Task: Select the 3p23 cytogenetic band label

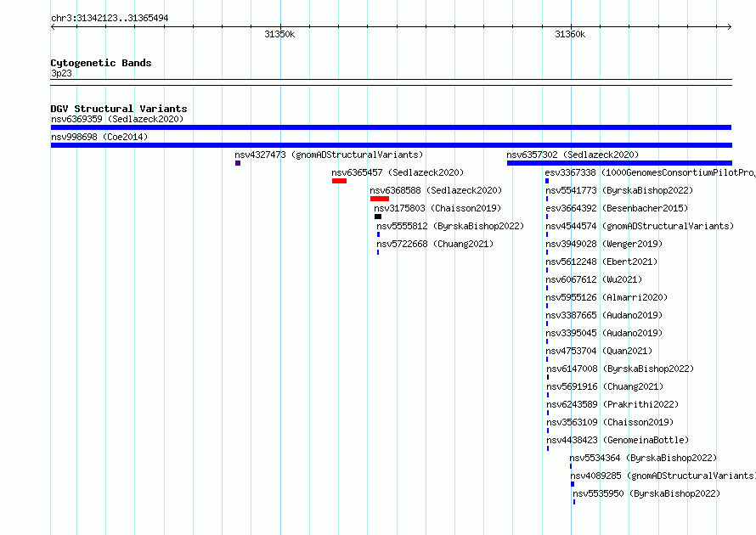Action: tap(61, 73)
